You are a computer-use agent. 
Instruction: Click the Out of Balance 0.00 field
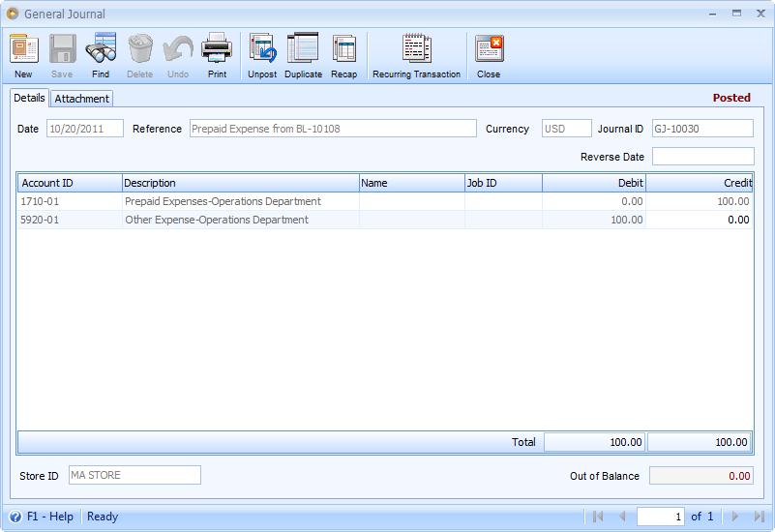coord(700,476)
